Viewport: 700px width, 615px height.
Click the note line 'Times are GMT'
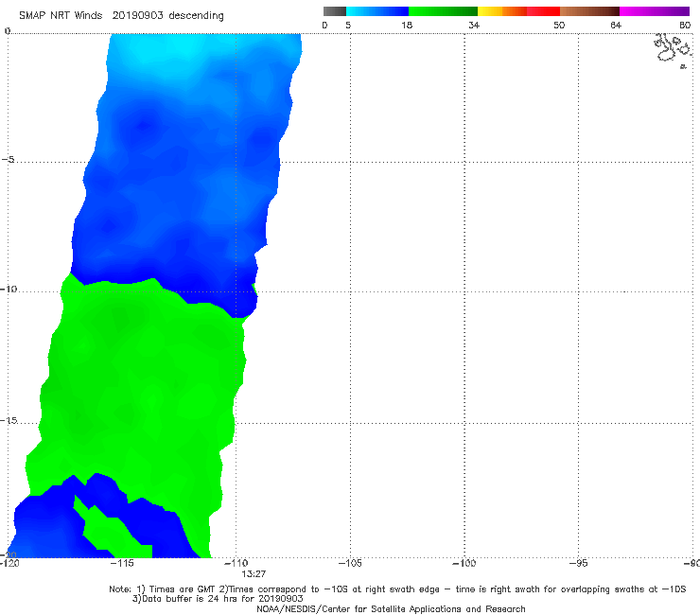click(x=184, y=589)
